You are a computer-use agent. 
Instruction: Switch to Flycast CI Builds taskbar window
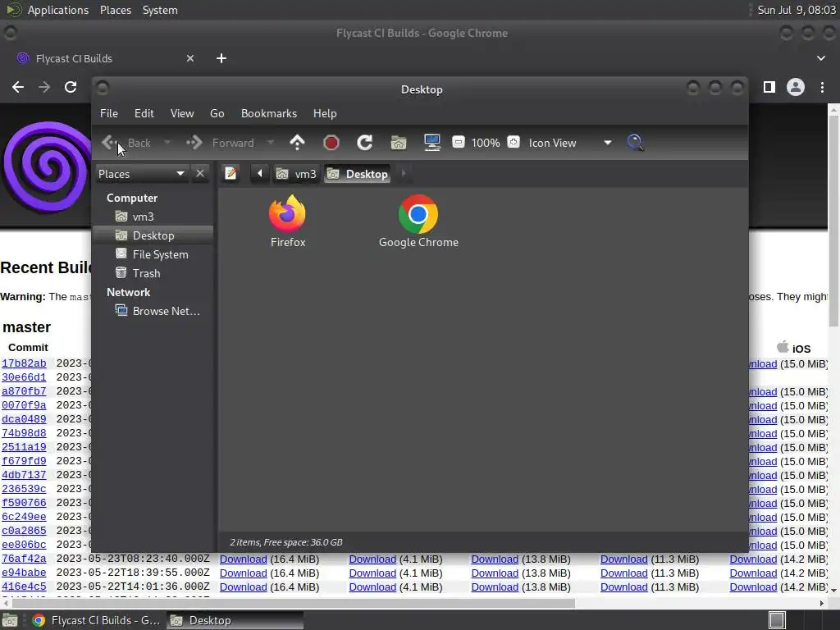pyautogui.click(x=97, y=620)
